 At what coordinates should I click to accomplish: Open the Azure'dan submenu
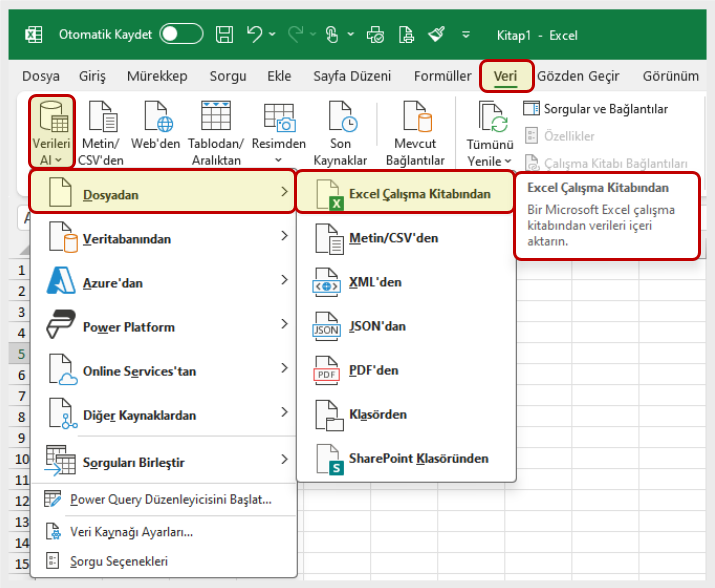point(164,282)
